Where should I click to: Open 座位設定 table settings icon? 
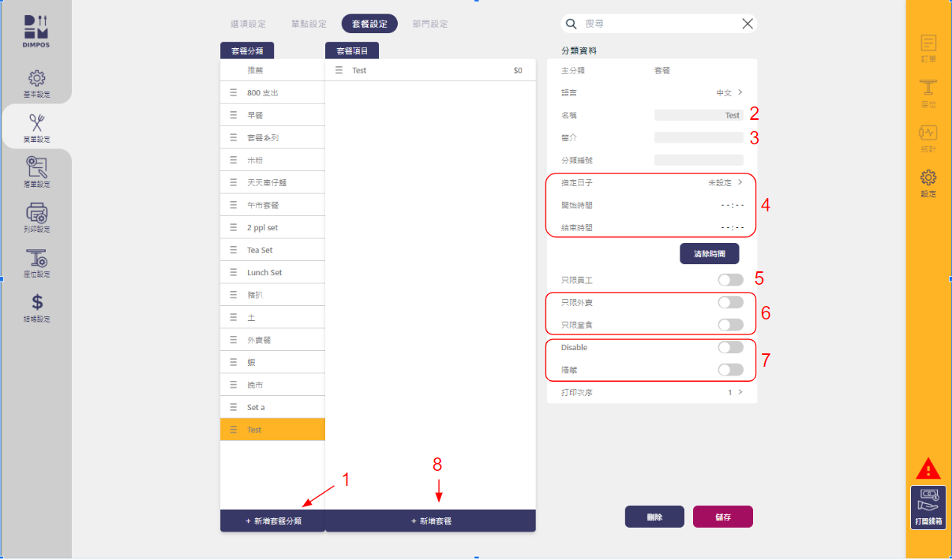click(x=36, y=263)
